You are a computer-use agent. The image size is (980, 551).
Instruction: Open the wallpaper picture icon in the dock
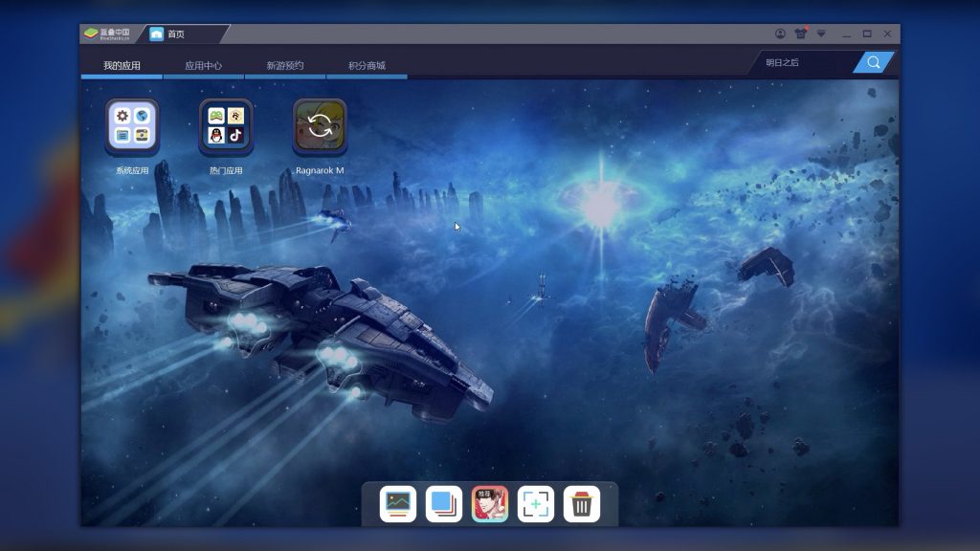(x=397, y=503)
